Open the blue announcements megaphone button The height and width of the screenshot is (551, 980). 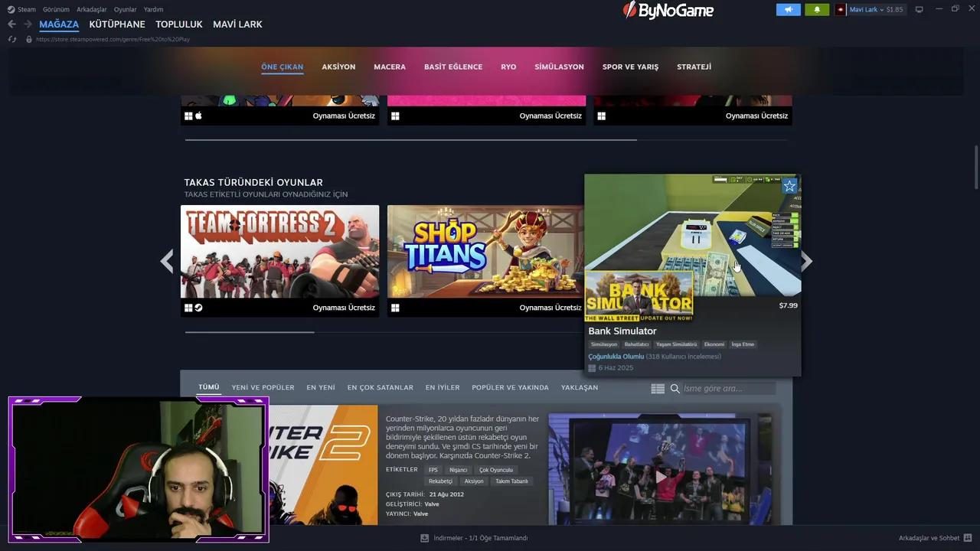pyautogui.click(x=788, y=9)
